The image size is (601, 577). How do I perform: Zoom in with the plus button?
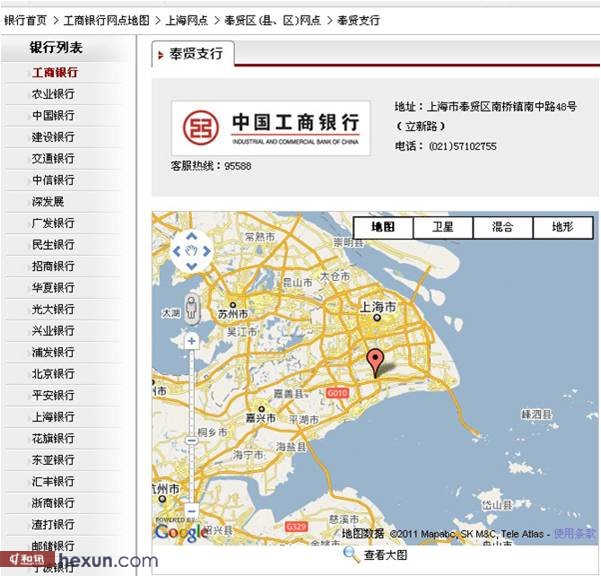click(x=191, y=341)
